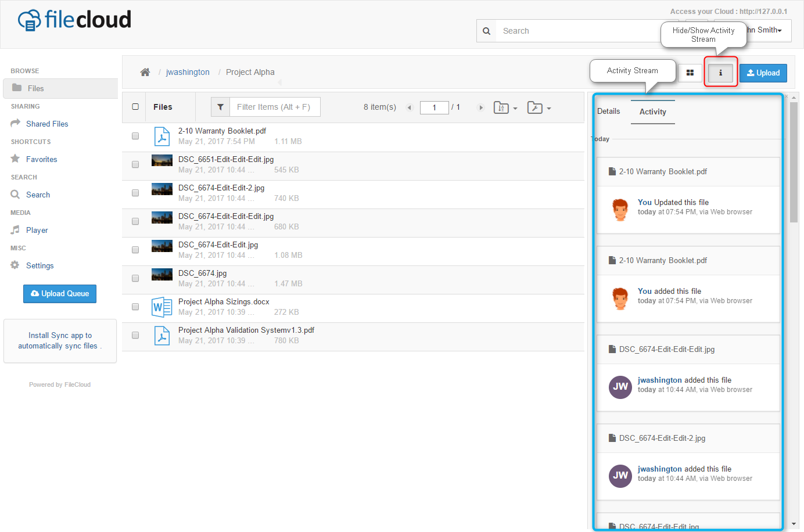
Task: Toggle the select-all files checkbox
Action: point(135,107)
